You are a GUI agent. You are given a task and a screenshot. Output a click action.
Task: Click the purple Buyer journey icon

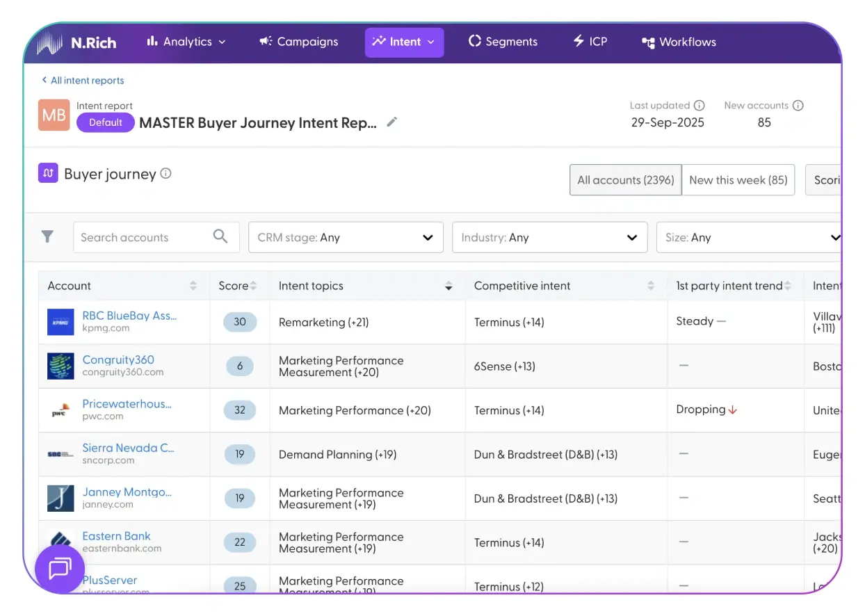tap(48, 173)
